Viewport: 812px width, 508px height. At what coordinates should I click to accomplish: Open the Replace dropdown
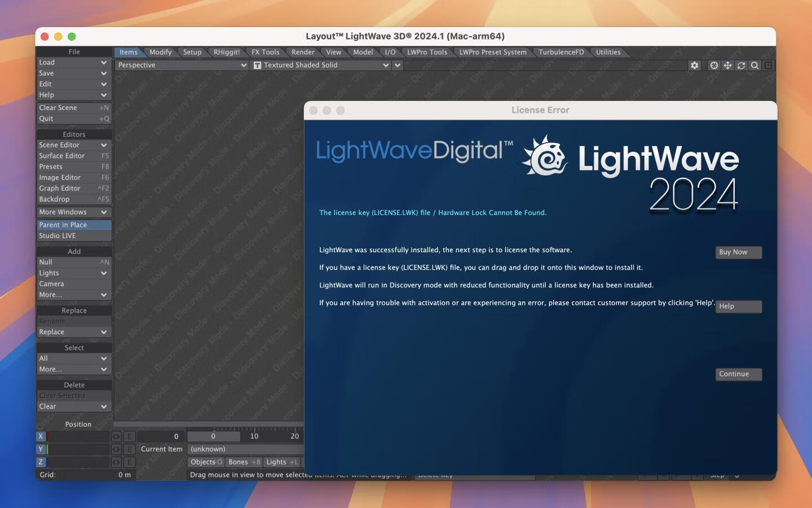[x=74, y=332]
